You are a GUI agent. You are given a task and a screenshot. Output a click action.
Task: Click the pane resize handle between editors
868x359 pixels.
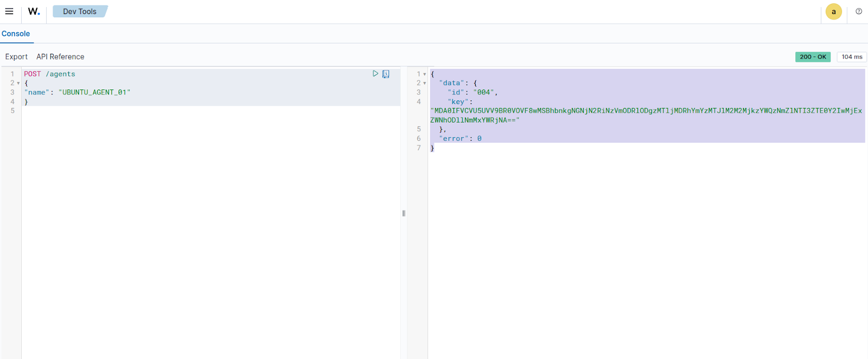point(404,213)
